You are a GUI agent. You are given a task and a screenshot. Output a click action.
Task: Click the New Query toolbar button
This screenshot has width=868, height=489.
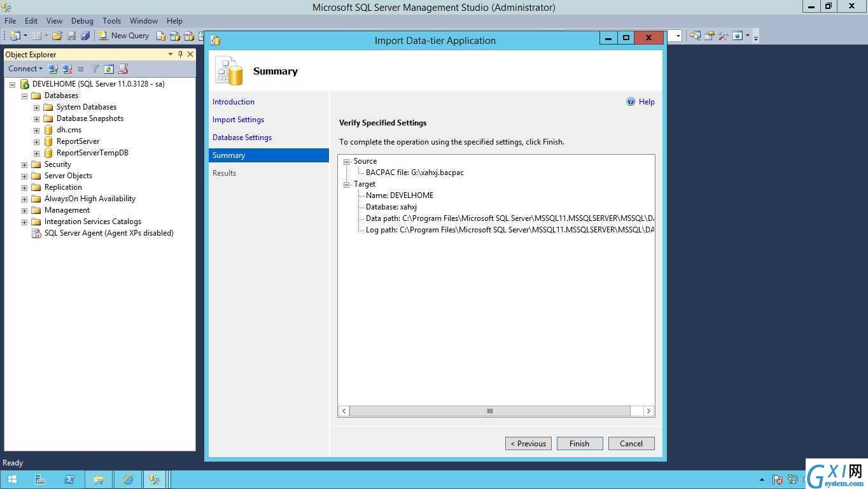coord(123,36)
